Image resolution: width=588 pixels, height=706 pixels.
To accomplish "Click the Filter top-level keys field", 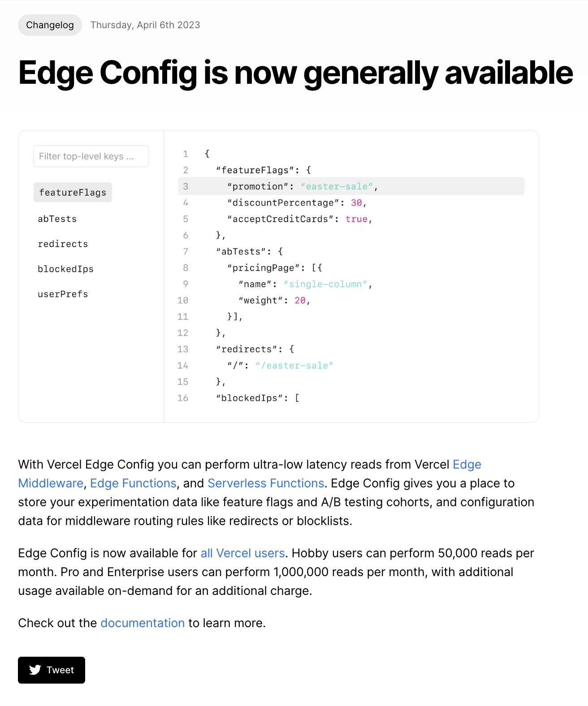I will point(91,156).
